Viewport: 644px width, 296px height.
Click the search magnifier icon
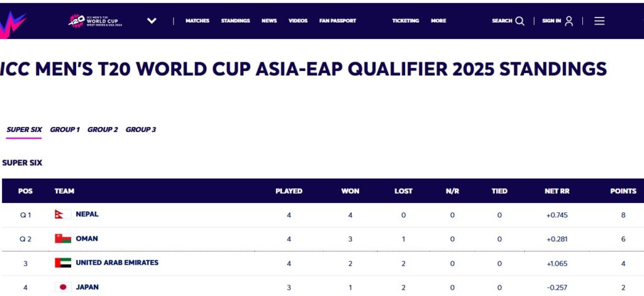(x=519, y=21)
